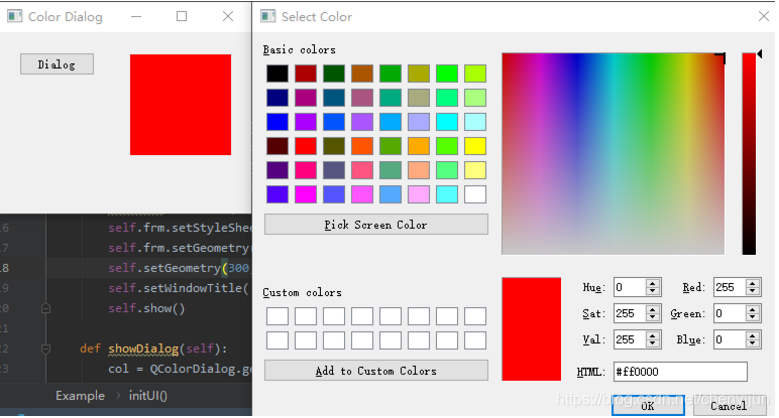Click the Example breadcrumb in editor
Viewport: 779px width, 418px height.
[80, 396]
